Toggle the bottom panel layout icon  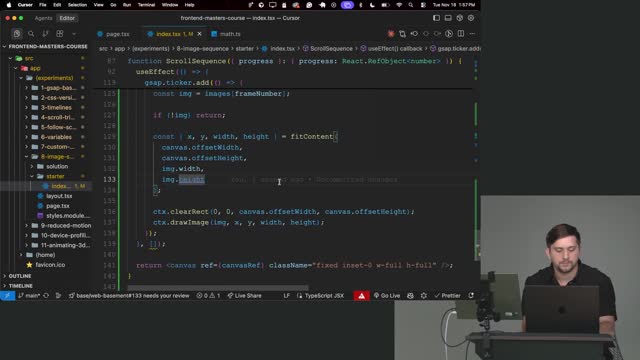[x=448, y=18]
